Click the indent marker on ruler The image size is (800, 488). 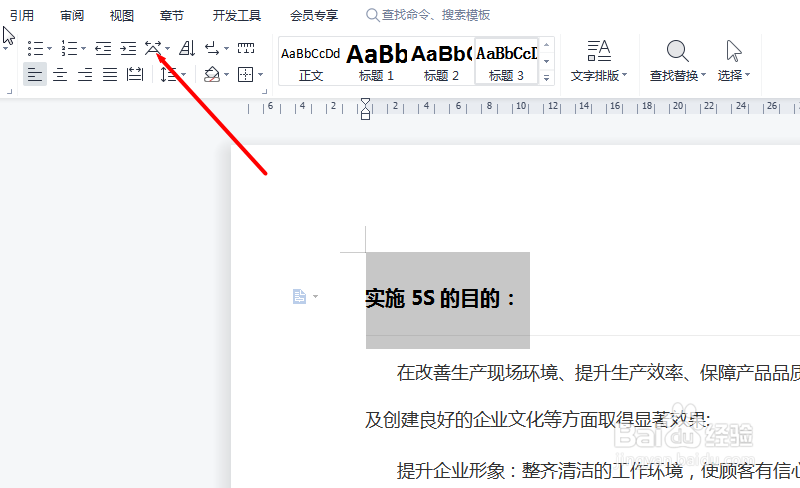[365, 109]
